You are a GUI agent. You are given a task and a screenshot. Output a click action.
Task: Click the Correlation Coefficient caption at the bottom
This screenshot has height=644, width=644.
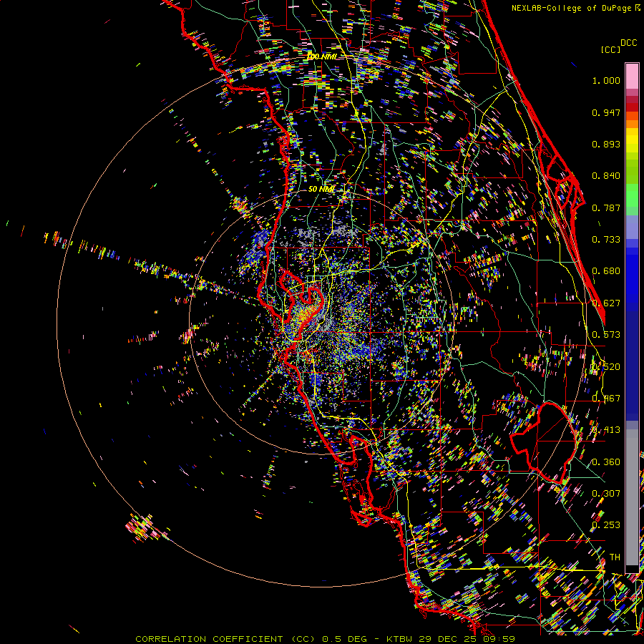click(326, 639)
